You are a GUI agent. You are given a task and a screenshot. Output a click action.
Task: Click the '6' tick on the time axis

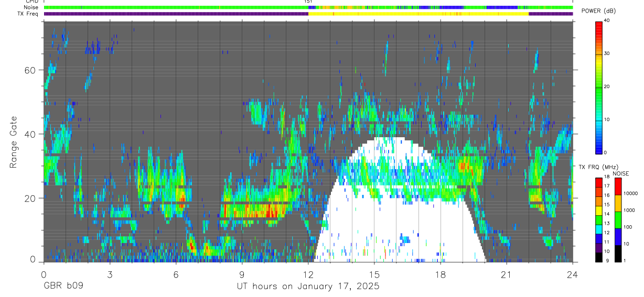(176, 274)
